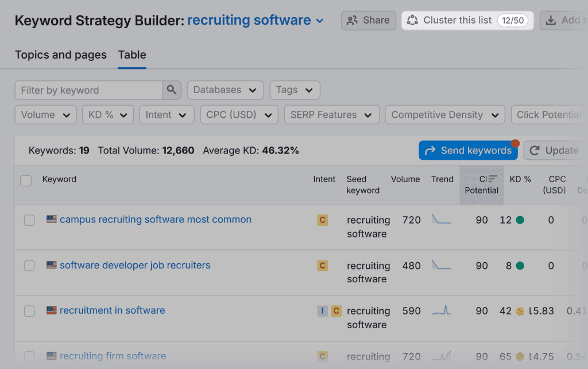Toggle the select-all keywords checkbox
Viewport: 588px width, 369px height.
click(x=26, y=180)
